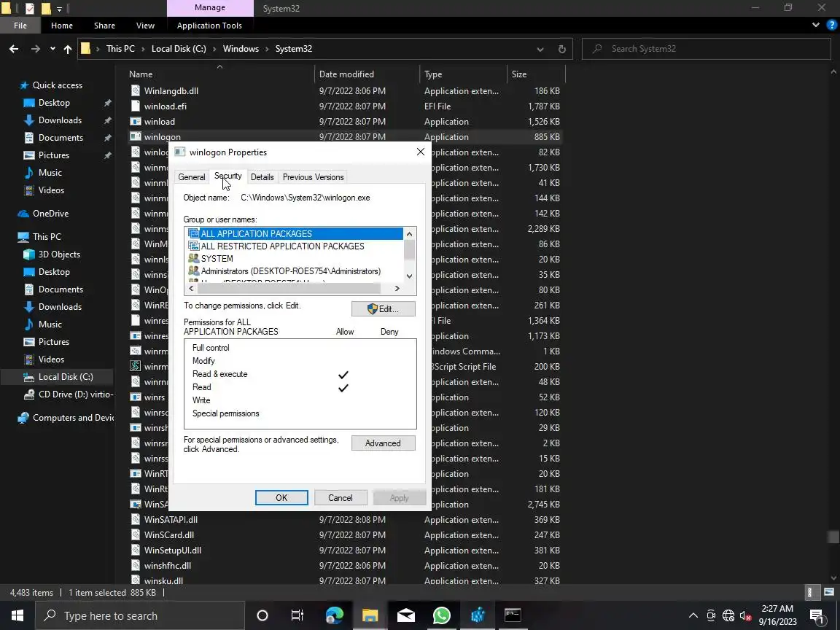The width and height of the screenshot is (840, 630).
Task: Switch to large icons view button
Action: point(829,592)
